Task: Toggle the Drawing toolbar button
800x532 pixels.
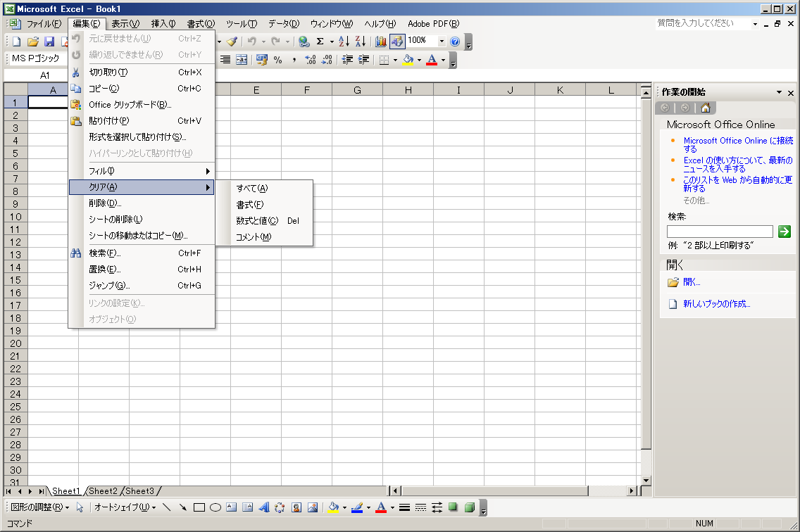Action: point(397,42)
